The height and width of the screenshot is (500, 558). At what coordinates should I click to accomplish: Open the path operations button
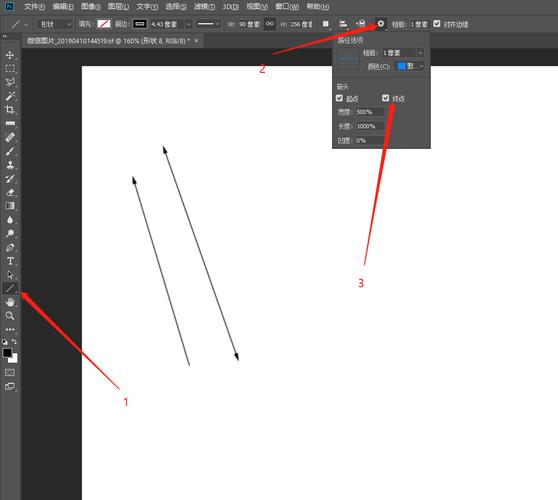point(326,24)
